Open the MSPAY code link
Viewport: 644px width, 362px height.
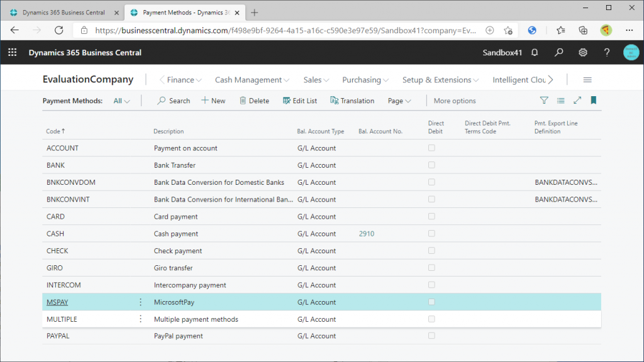click(57, 302)
